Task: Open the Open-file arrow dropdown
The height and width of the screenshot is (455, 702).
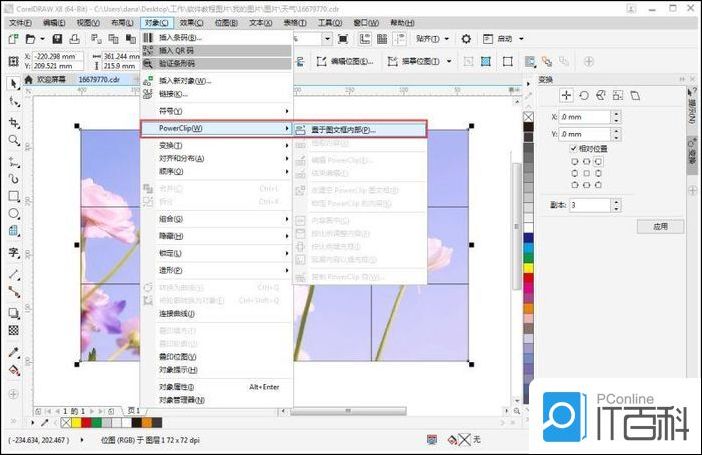Action: point(43,39)
